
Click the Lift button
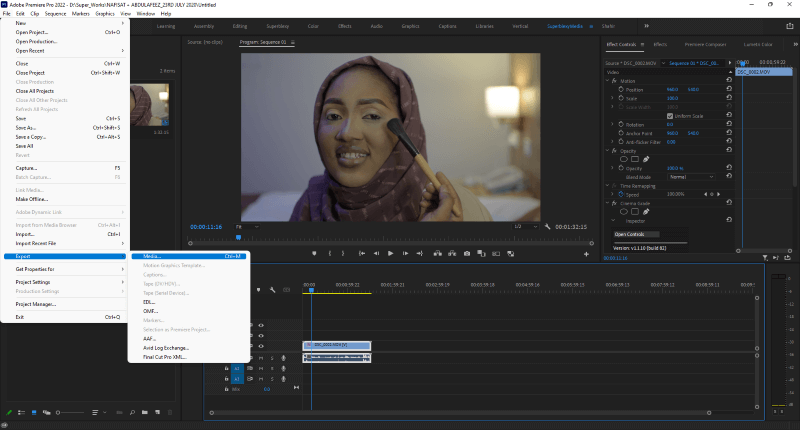[438, 254]
